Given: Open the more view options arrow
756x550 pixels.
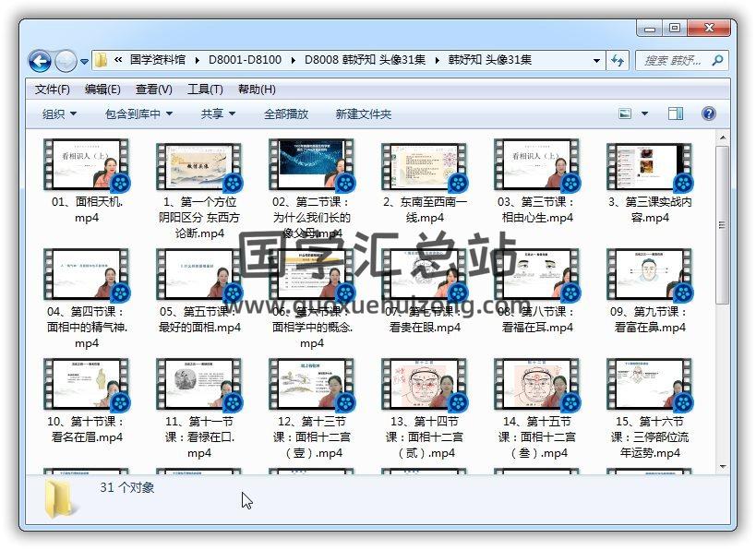Looking at the screenshot, I should tap(644, 114).
